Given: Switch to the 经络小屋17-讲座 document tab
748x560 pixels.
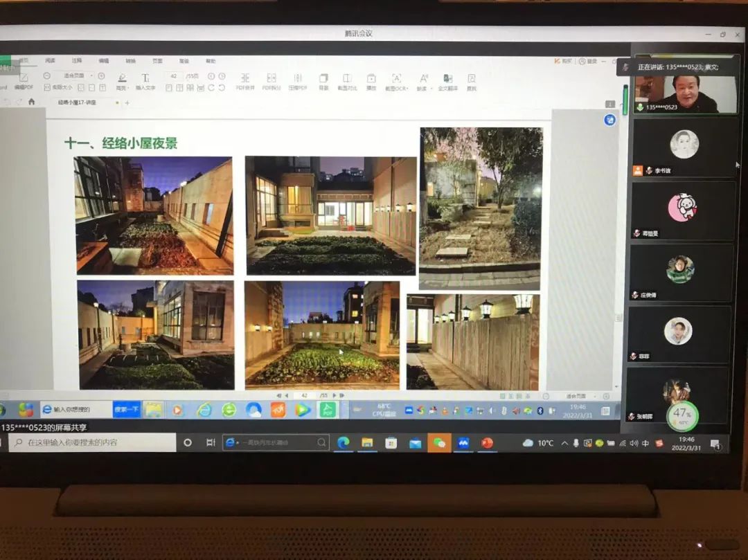Looking at the screenshot, I should pos(77,102).
